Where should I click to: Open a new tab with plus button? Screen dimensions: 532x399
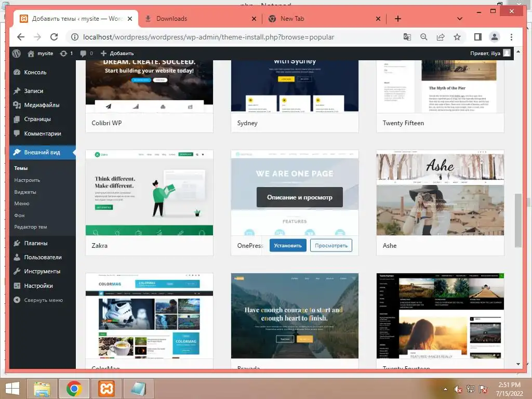[397, 19]
